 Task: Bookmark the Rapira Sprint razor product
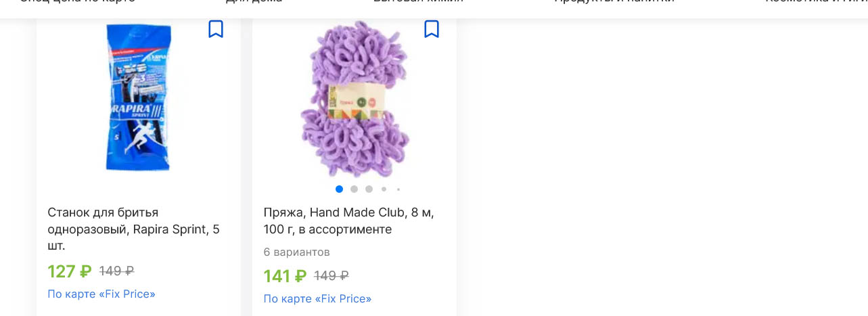[x=216, y=29]
